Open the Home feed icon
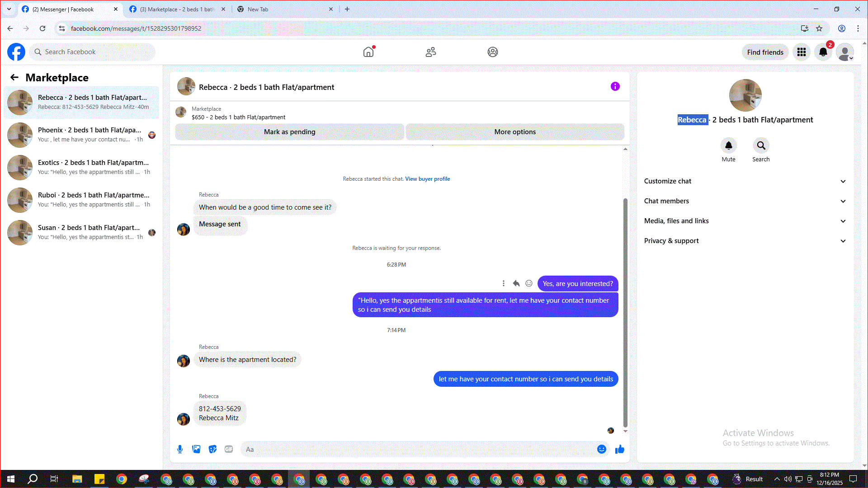The width and height of the screenshot is (868, 488). coord(368,52)
